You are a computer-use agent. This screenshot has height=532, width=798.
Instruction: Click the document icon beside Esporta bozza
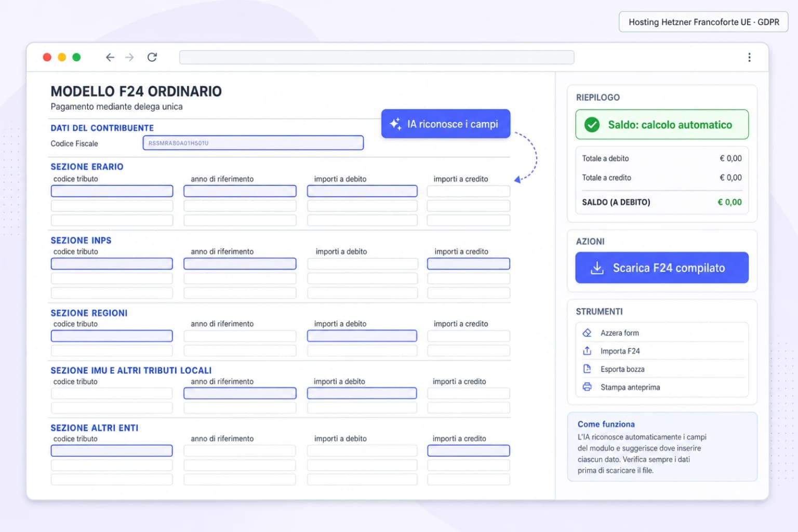(x=587, y=369)
